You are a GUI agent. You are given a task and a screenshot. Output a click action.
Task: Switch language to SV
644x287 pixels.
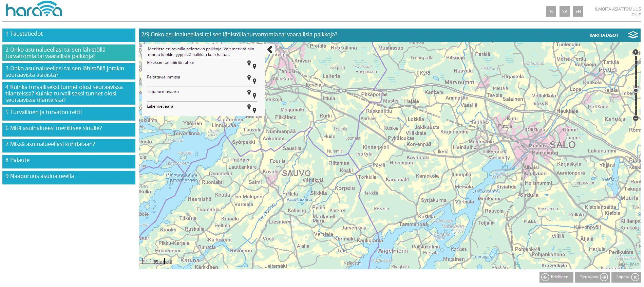[565, 11]
